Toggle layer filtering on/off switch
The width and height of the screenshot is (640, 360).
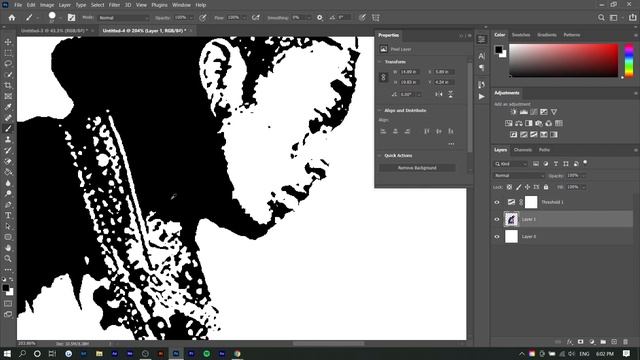(x=585, y=163)
